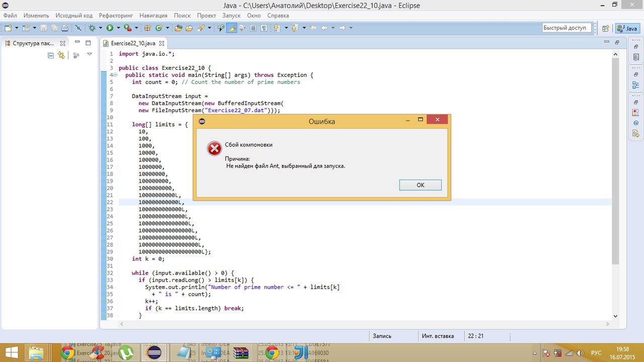Click OK in the Ошибка dialog

pyautogui.click(x=420, y=185)
